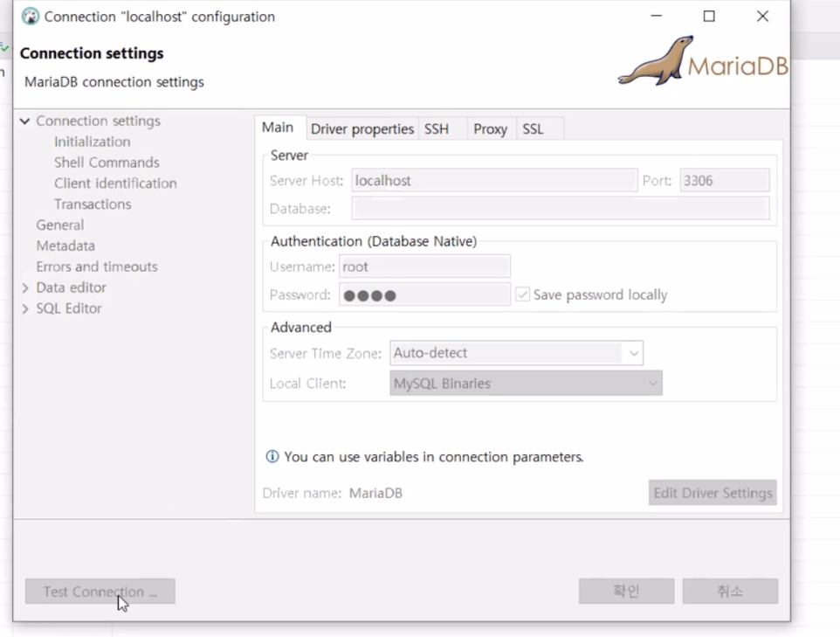Viewport: 840px width, 637px height.
Task: Select Shell Commands in the settings tree
Action: tap(107, 163)
